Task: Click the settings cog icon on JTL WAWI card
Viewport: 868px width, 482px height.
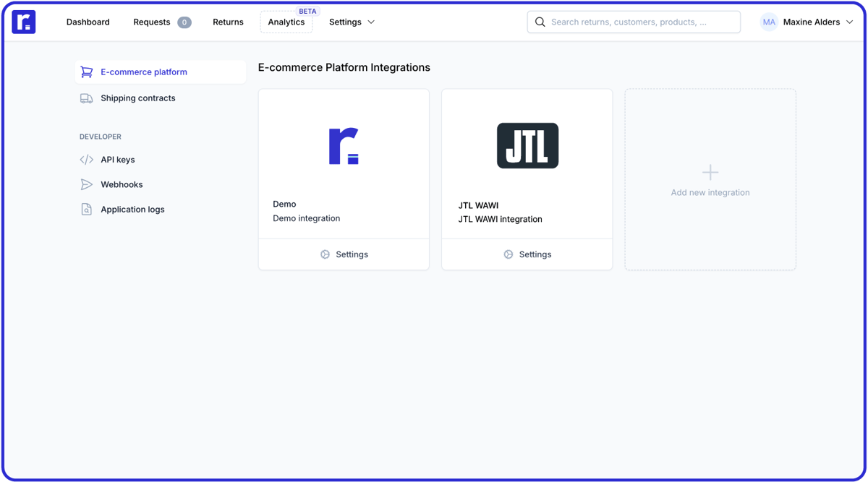Action: [509, 254]
